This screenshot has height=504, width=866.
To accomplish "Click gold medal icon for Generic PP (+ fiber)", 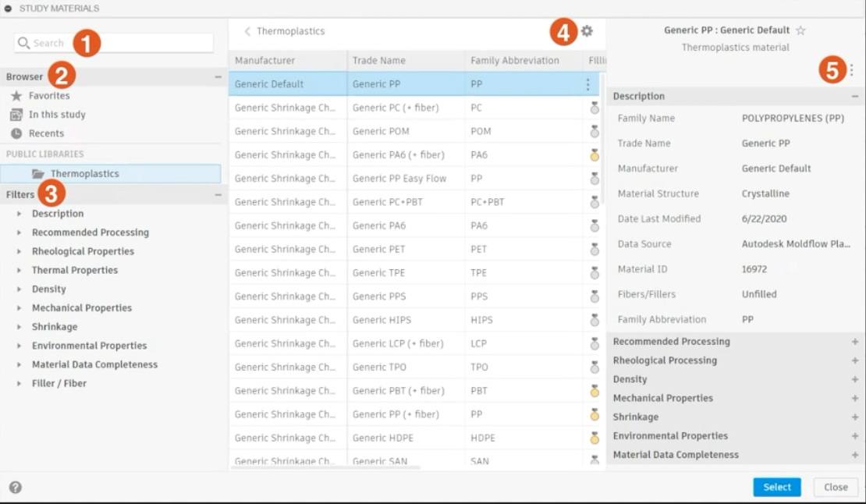I will (x=594, y=414).
